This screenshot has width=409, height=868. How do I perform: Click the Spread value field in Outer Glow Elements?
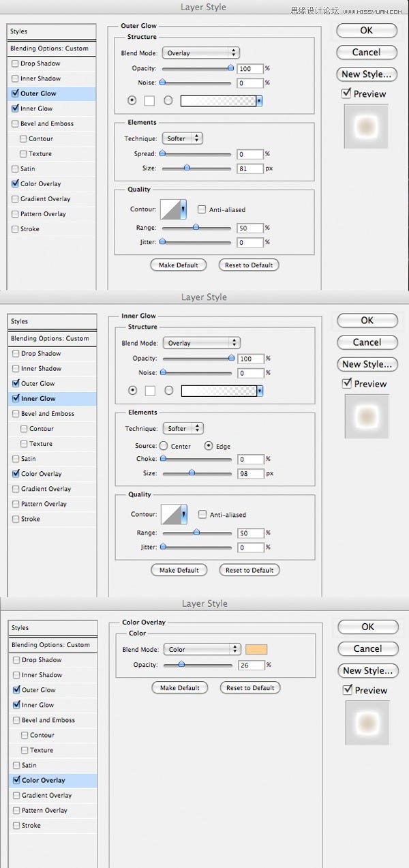249,154
